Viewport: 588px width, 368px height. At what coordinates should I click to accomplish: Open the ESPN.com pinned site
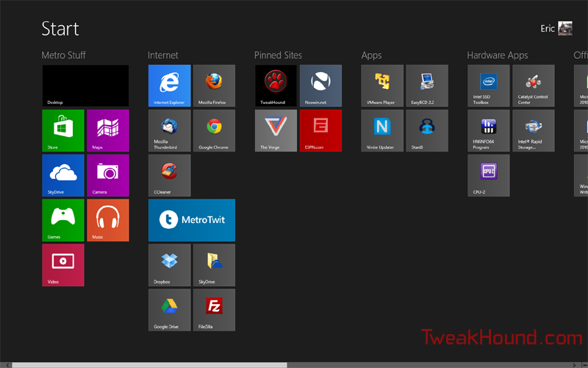coord(320,131)
